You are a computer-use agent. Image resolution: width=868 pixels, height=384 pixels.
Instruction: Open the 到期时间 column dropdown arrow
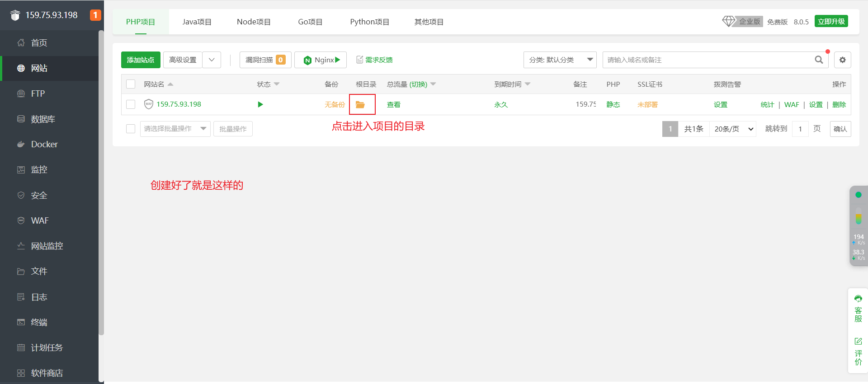click(x=528, y=84)
